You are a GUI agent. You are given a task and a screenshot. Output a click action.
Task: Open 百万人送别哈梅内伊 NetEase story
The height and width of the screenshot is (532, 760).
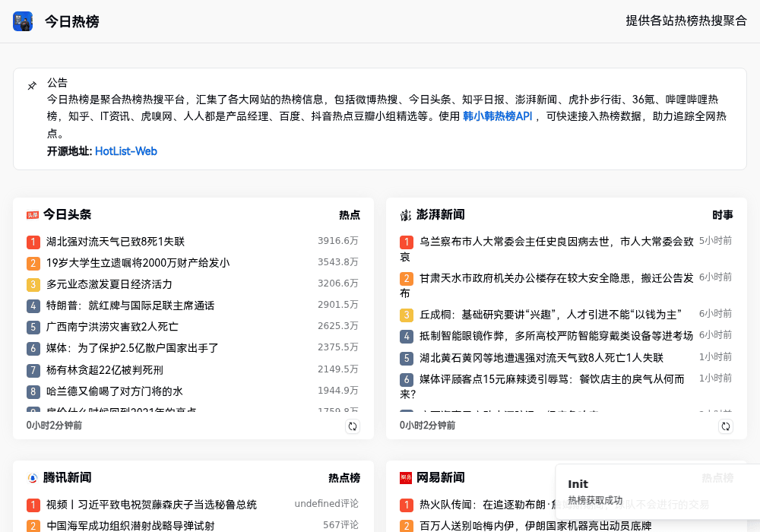[535, 526]
